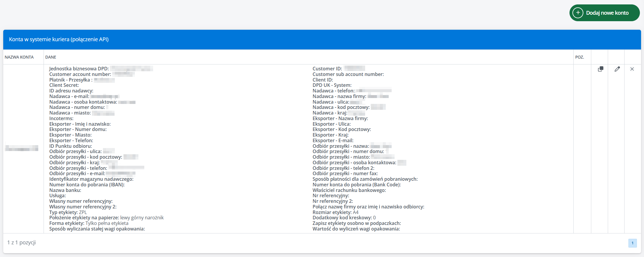Click the 'Jednostka biznesowa DPD' label

[x=79, y=69]
